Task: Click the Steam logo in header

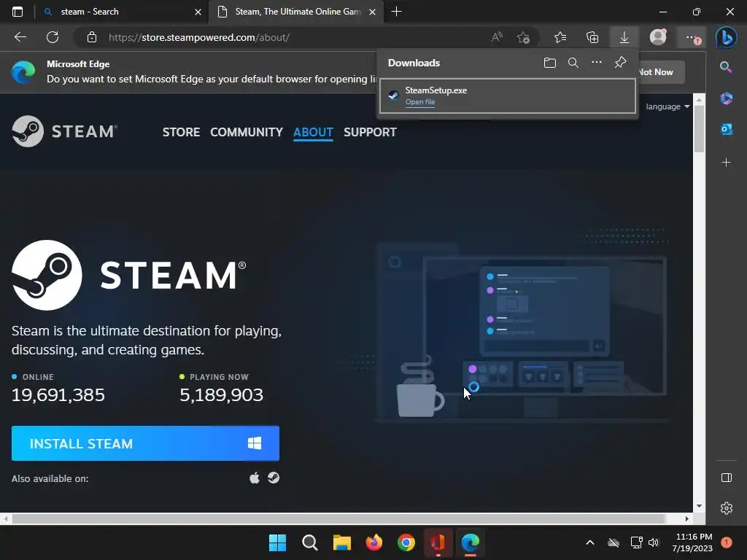Action: tap(64, 131)
